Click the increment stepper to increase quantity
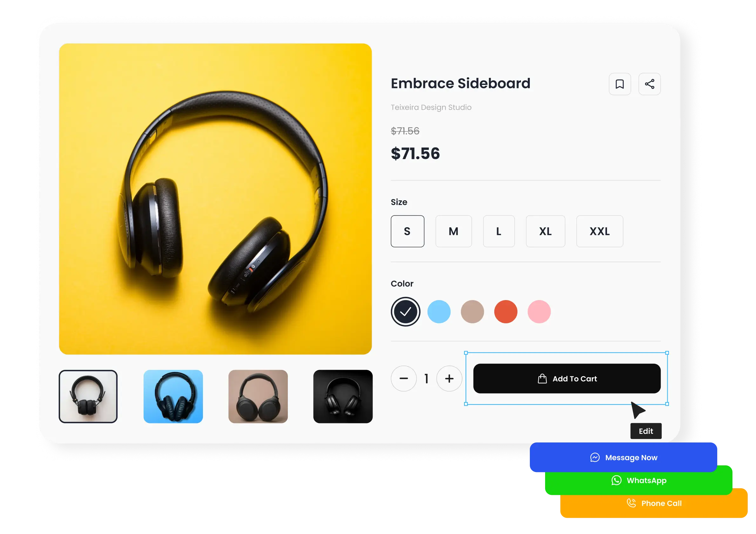Image resolution: width=756 pixels, height=534 pixels. point(449,379)
